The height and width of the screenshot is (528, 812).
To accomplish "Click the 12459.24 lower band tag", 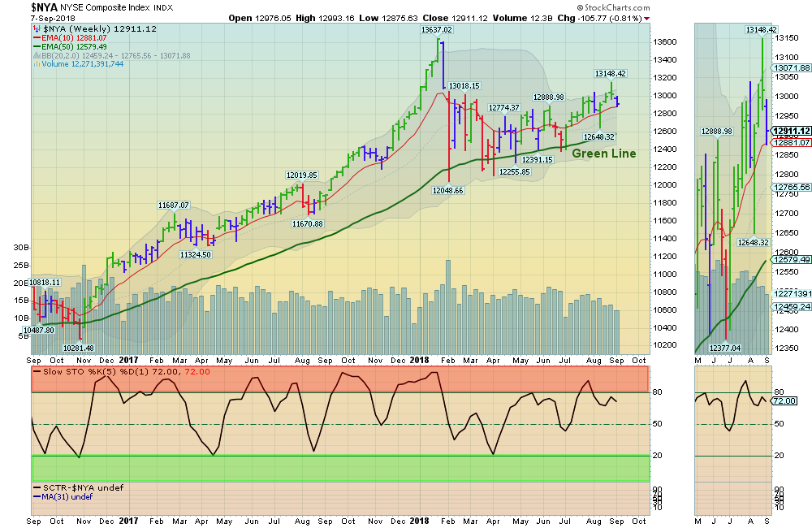I will (791, 307).
